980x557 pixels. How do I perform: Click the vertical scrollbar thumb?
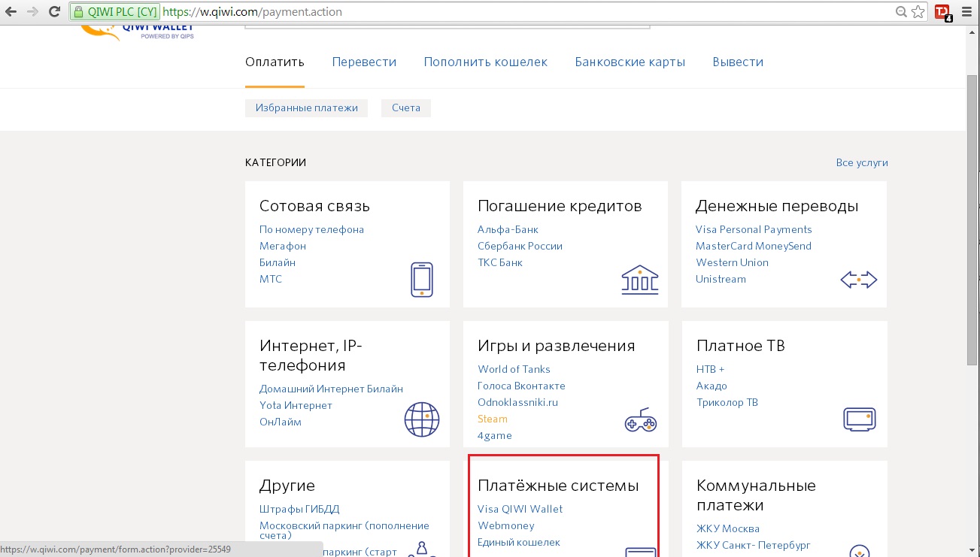tap(972, 220)
